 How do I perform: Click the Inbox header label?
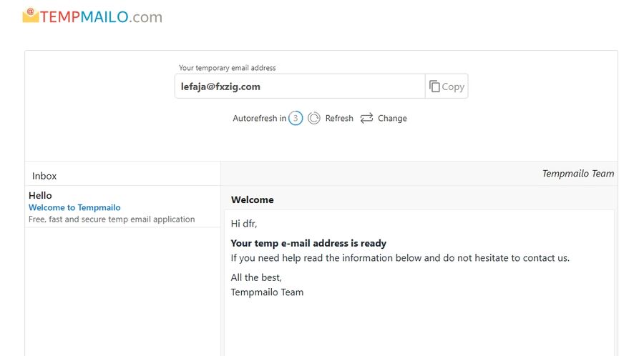(x=44, y=176)
